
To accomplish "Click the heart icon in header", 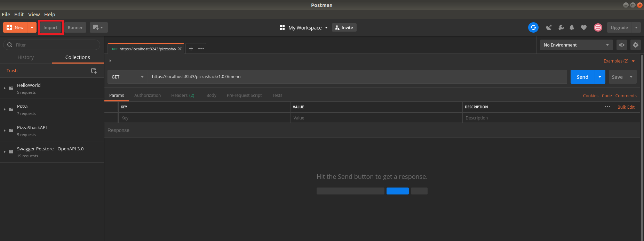I will pyautogui.click(x=584, y=27).
